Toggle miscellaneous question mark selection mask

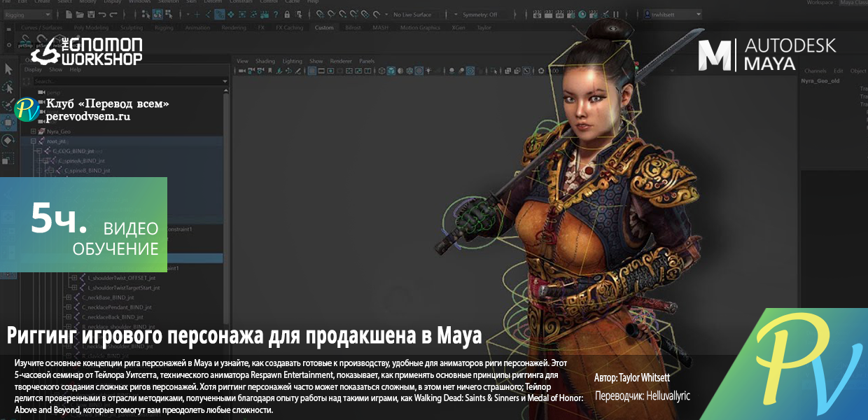(x=276, y=15)
